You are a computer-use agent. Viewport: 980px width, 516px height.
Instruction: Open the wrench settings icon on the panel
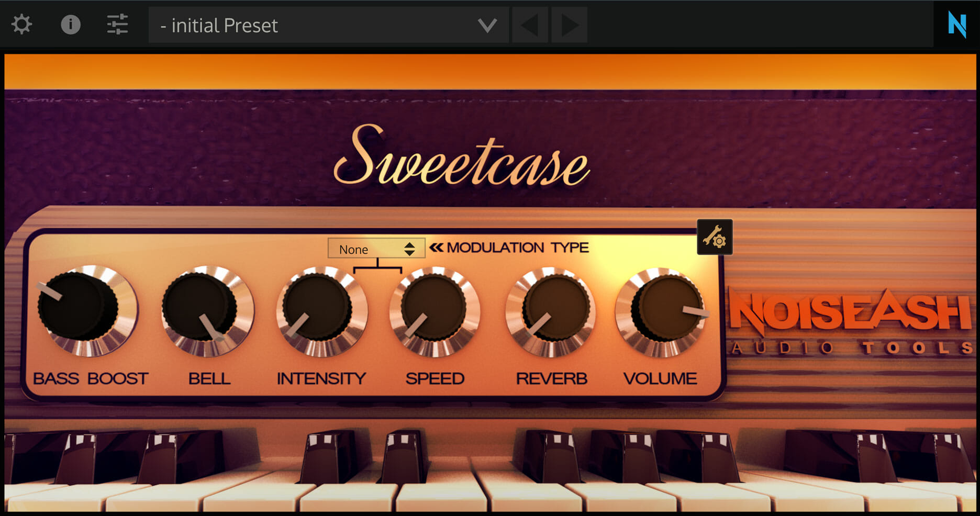pyautogui.click(x=715, y=237)
